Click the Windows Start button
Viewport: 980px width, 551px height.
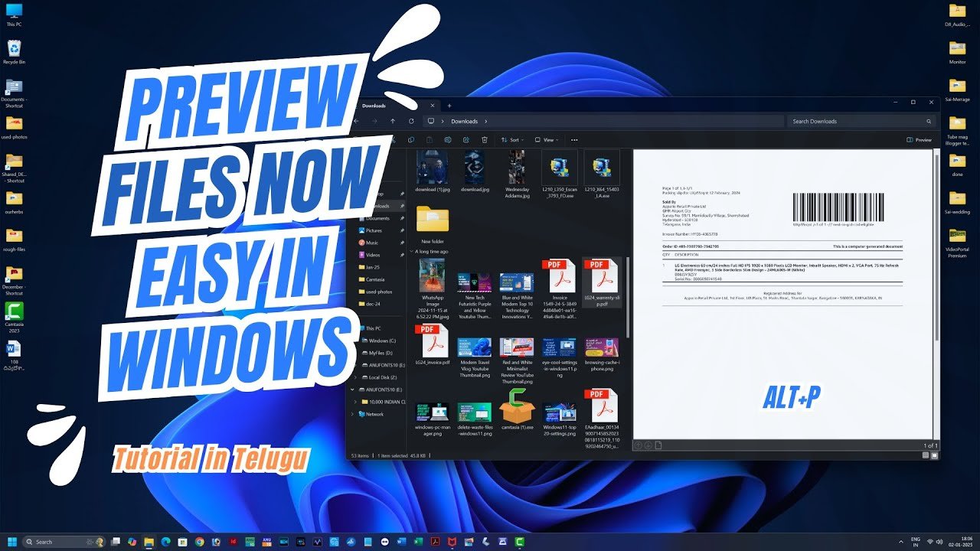[x=12, y=541]
